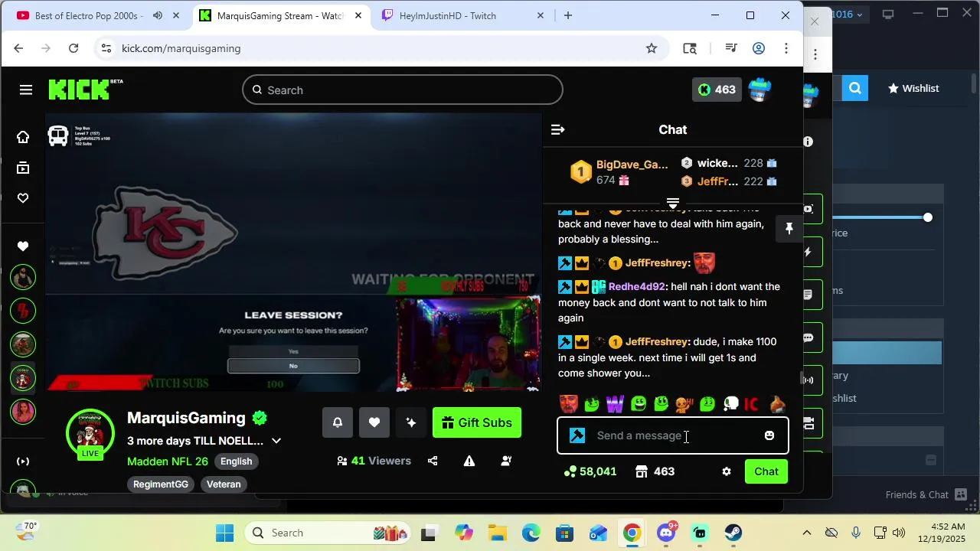Open MarquisGaming channel avatar
Screen dimensions: 980x551
tap(90, 433)
